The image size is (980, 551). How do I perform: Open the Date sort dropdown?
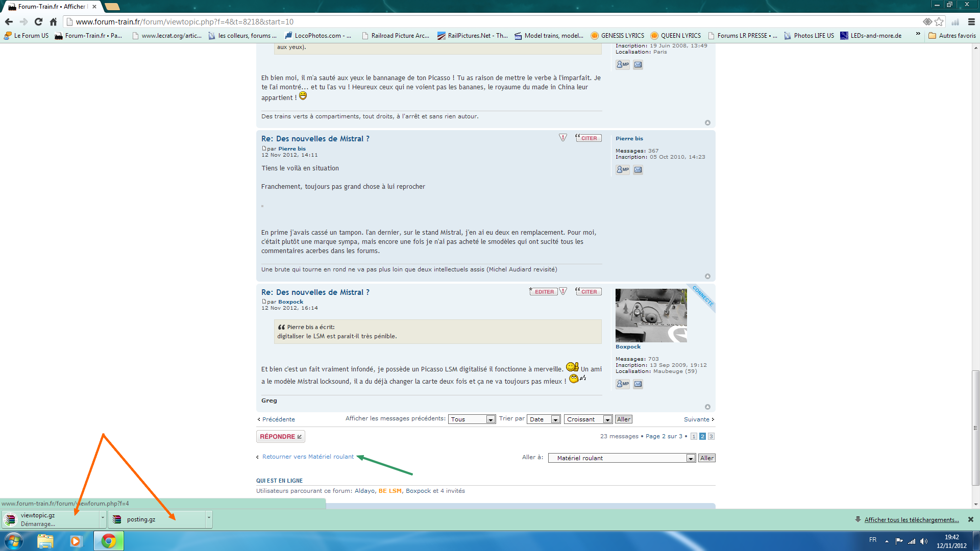tap(544, 419)
